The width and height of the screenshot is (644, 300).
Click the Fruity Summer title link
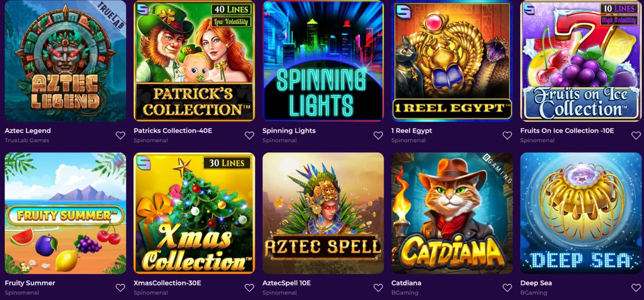tap(30, 283)
